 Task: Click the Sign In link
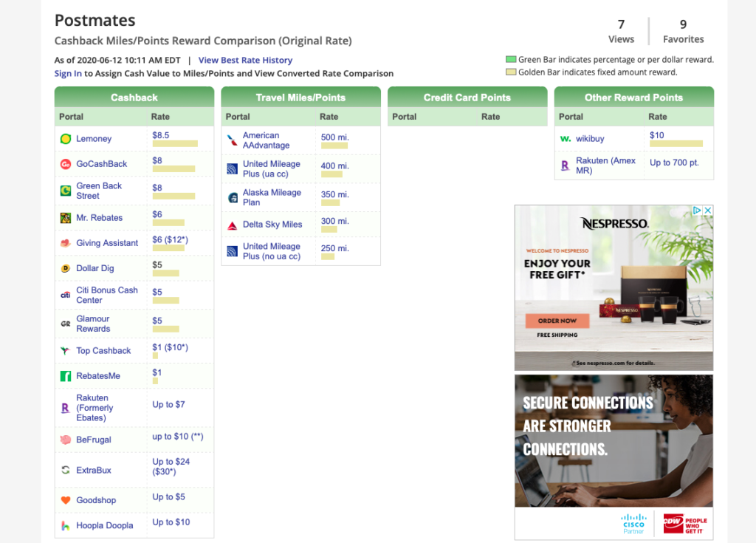68,73
